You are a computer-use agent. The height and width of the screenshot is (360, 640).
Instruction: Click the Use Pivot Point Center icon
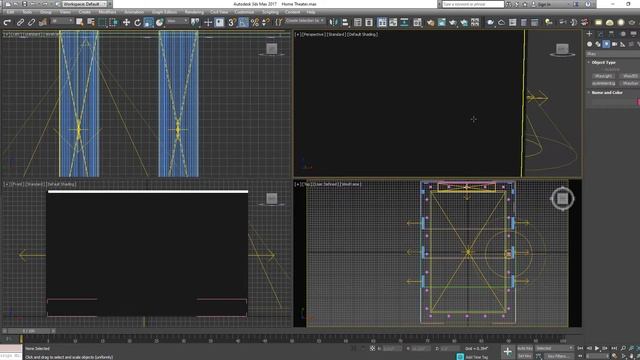195,22
